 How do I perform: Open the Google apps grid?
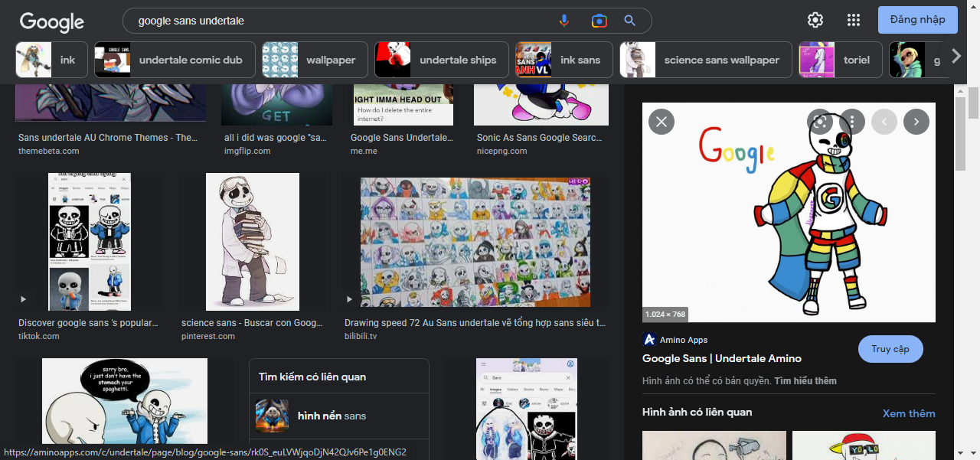tap(854, 20)
